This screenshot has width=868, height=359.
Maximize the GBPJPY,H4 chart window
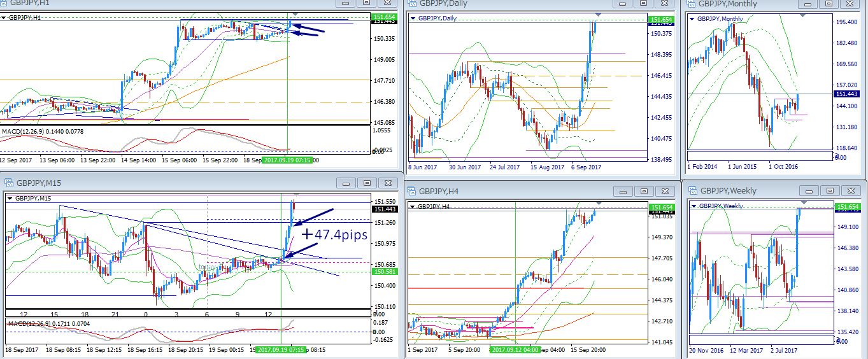[x=644, y=191]
